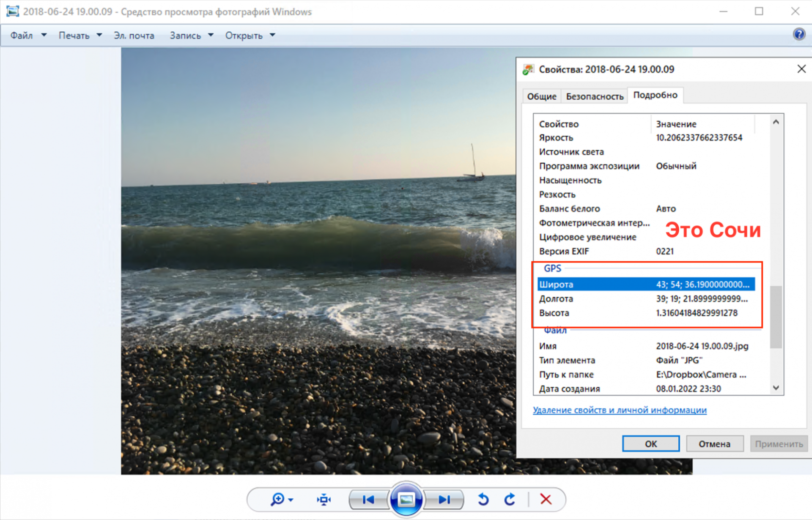Click the actual size fit icon
This screenshot has height=520, width=812.
pos(324,500)
